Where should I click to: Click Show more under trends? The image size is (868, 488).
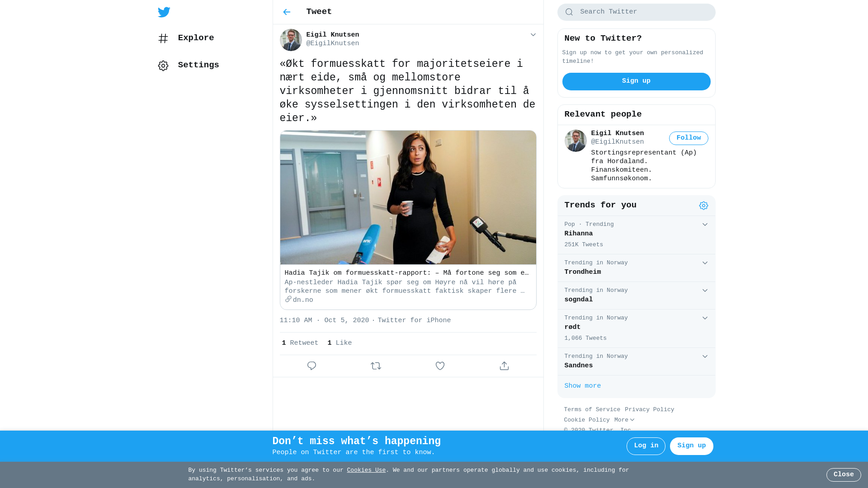(x=583, y=386)
